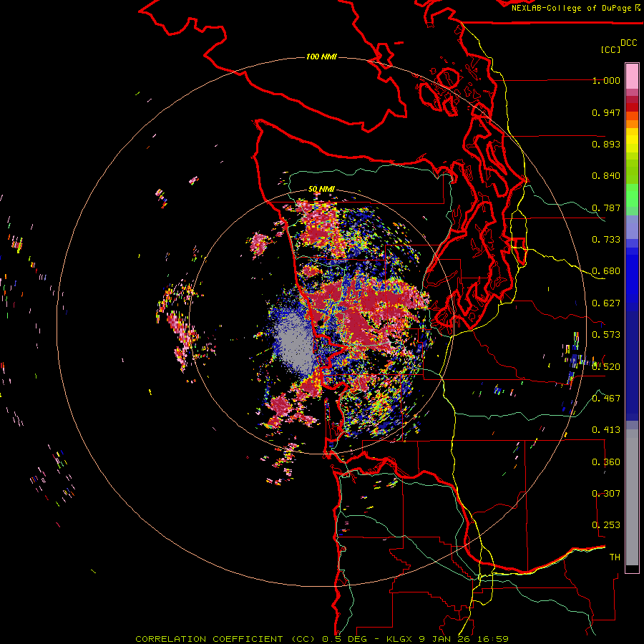Select the 0.840 color scale value
The width and height of the screenshot is (644, 644).
coord(606,176)
